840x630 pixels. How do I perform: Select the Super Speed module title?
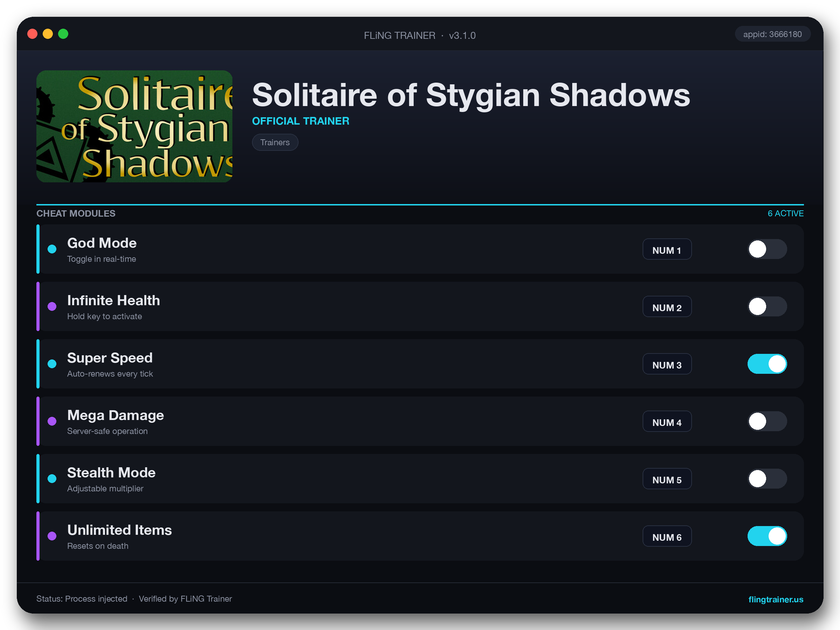pos(110,358)
